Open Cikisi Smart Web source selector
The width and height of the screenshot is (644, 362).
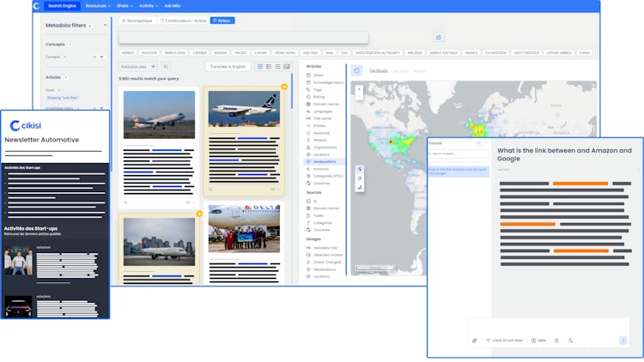(505, 341)
